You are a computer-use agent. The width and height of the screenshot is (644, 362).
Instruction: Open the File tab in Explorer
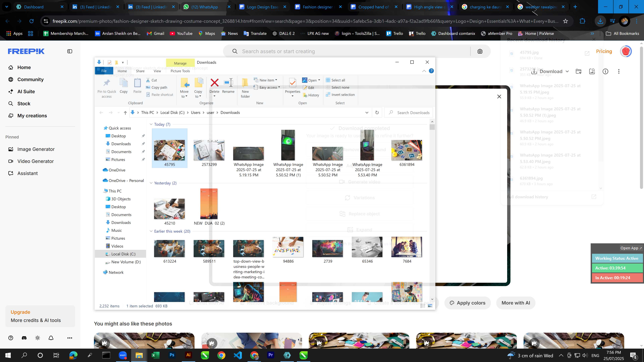(x=104, y=71)
